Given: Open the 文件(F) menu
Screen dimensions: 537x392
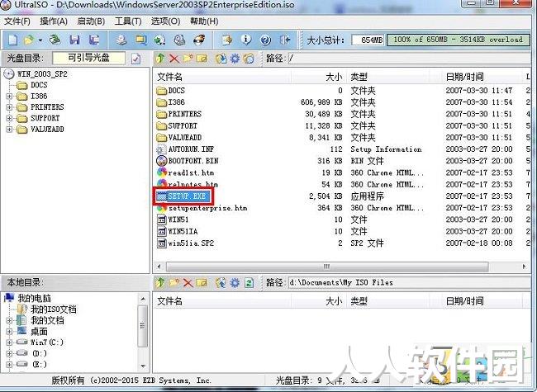Looking at the screenshot, I should tap(17, 21).
